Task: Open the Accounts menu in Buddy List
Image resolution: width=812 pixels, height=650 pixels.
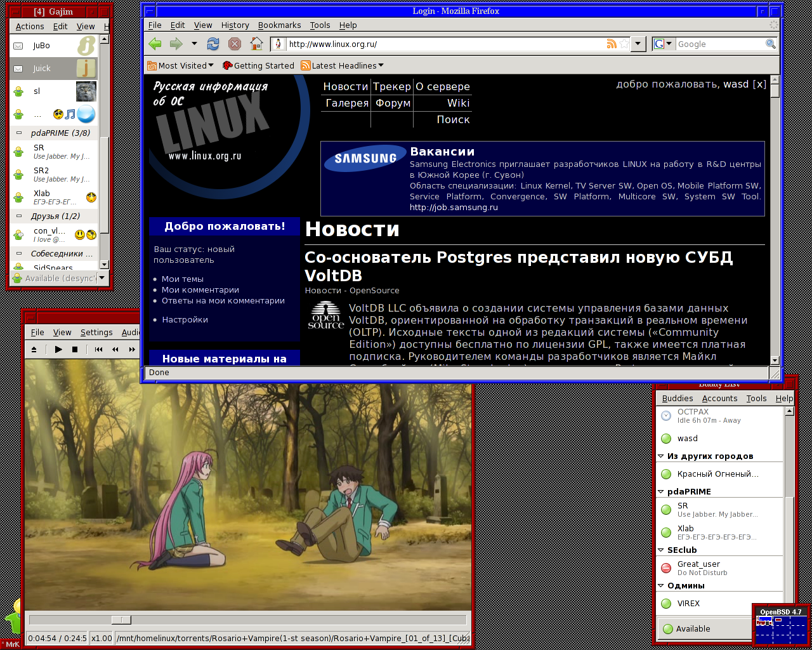Action: (x=719, y=399)
